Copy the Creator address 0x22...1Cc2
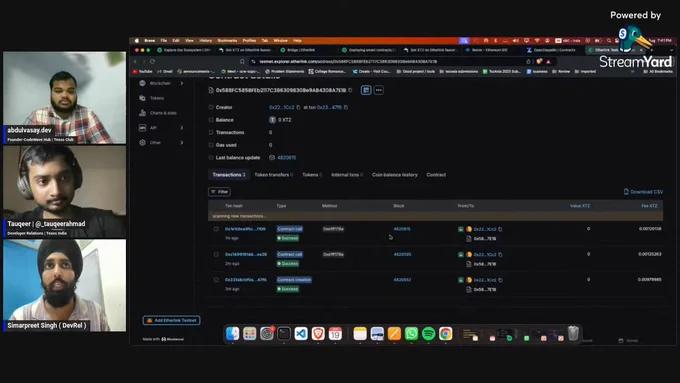Viewport: 680px width, 383px height. point(298,107)
